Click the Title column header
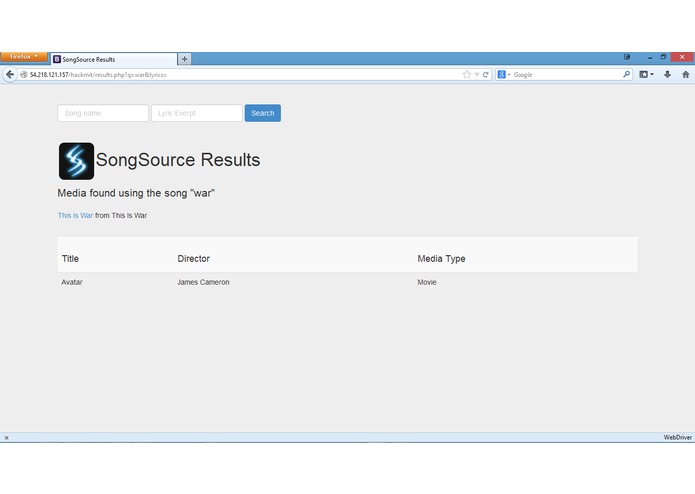Screen dimensions: 695x494 pyautogui.click(x=70, y=259)
